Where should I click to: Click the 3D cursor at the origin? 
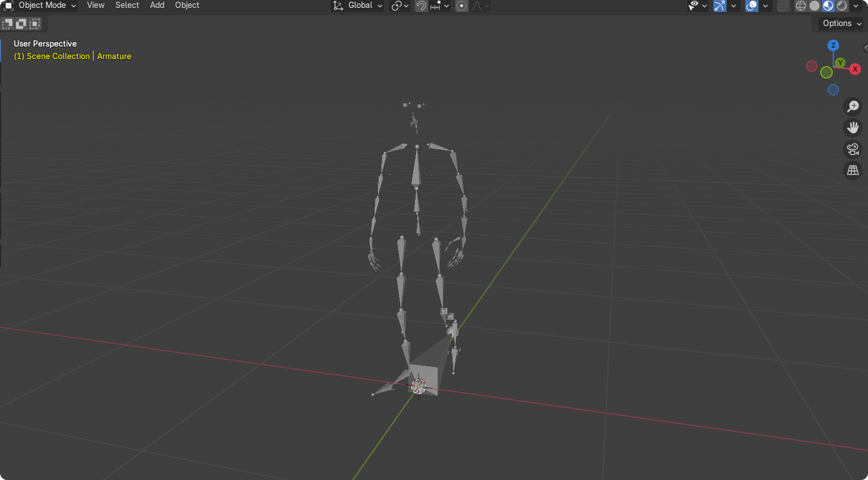click(418, 386)
